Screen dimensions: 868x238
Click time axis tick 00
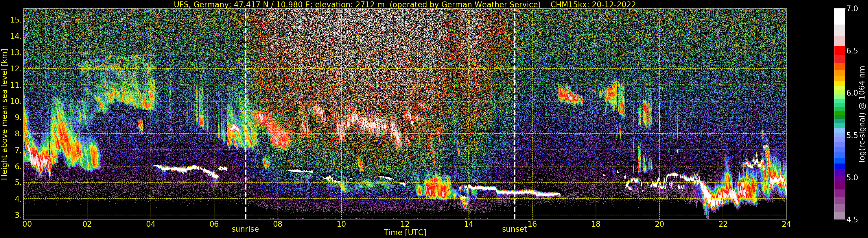[x=27, y=224]
